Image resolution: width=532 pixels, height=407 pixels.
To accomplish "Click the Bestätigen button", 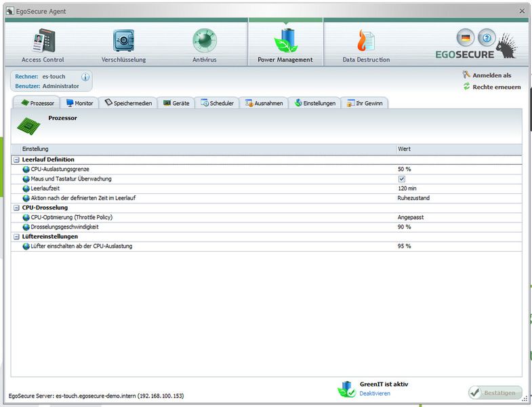I will point(495,393).
